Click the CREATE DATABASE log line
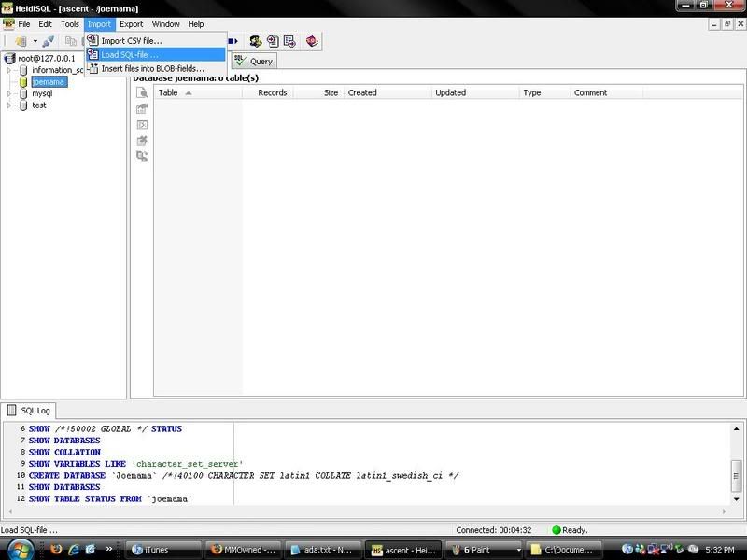 pos(244,476)
